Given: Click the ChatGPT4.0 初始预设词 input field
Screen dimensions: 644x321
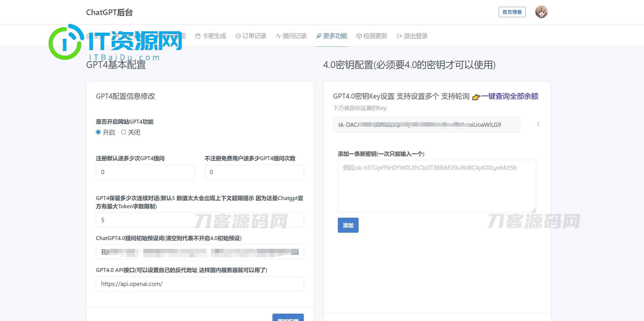Looking at the screenshot, I should pos(200,252).
